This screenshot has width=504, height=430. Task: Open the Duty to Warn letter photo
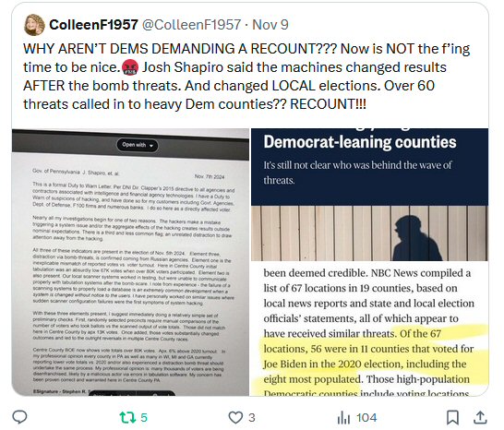[130, 262]
